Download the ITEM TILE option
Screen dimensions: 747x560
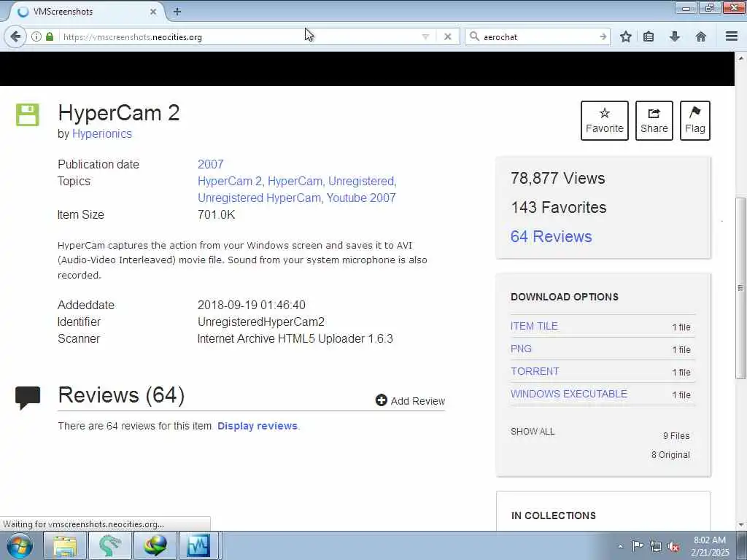[534, 326]
